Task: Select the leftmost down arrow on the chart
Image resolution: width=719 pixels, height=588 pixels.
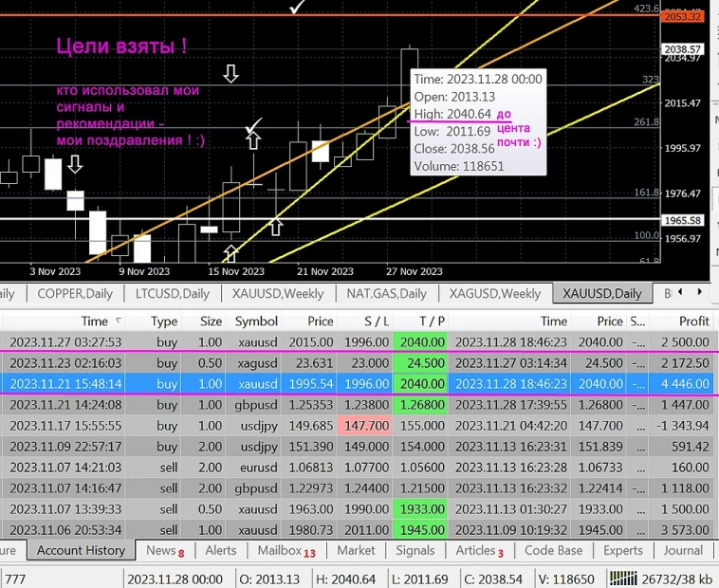Action: coord(75,165)
